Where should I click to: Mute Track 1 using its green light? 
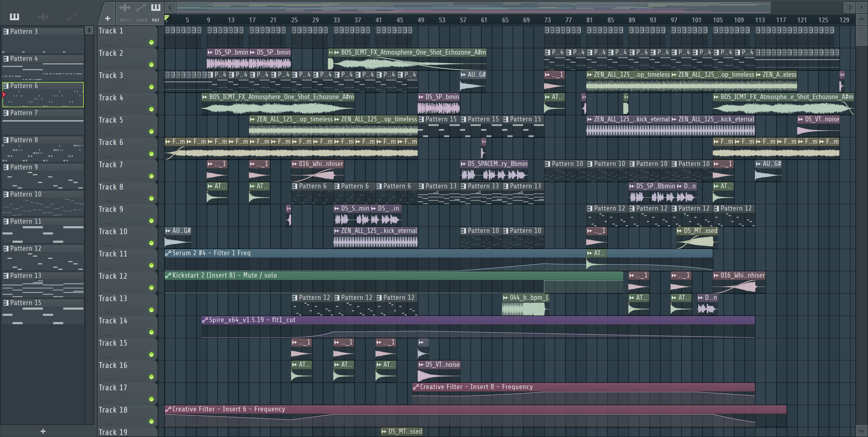tap(151, 42)
